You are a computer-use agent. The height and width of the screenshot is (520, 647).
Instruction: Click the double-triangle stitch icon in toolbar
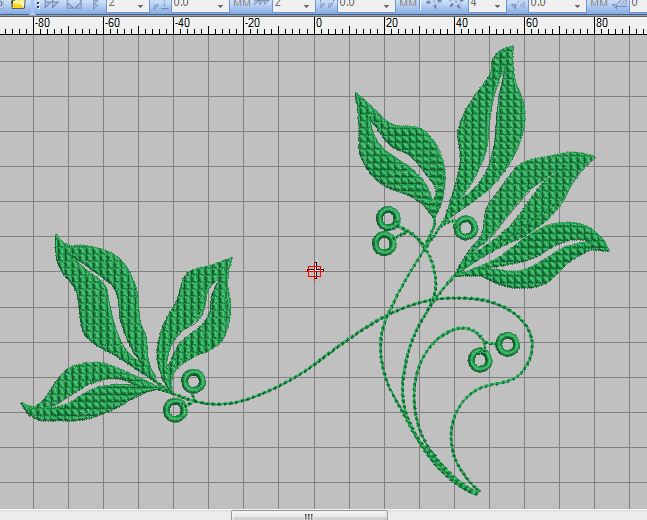pyautogui.click(x=52, y=5)
